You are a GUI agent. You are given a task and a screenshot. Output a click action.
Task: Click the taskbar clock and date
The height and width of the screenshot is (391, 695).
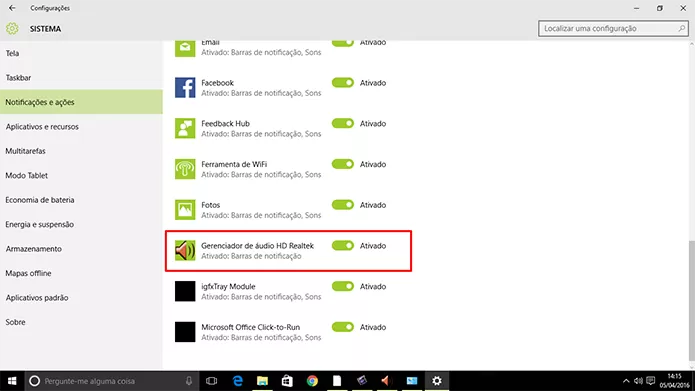click(x=674, y=381)
